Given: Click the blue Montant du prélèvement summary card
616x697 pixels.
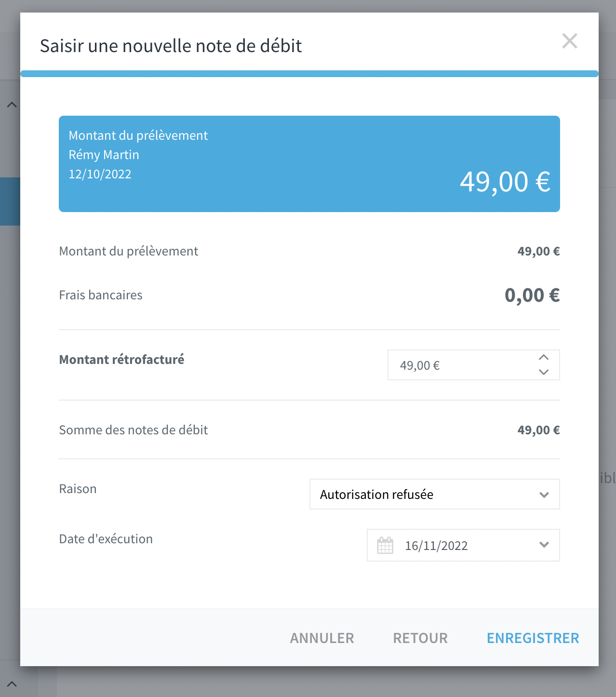Looking at the screenshot, I should point(309,163).
